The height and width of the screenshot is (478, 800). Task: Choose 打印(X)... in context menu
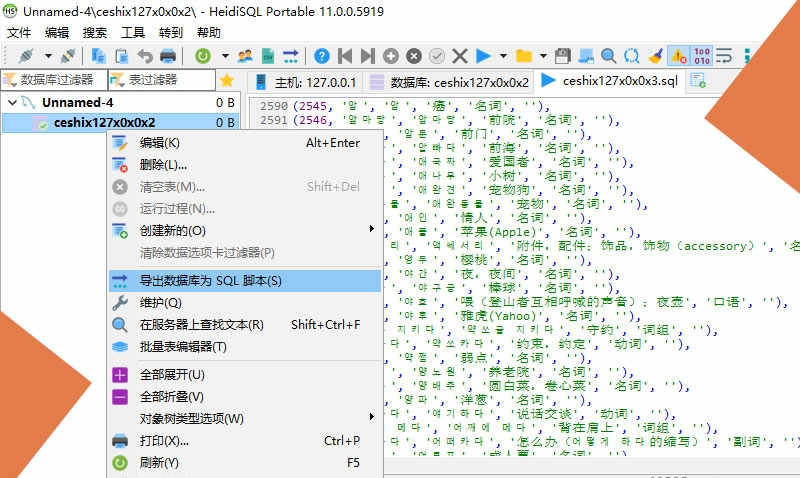[245, 440]
